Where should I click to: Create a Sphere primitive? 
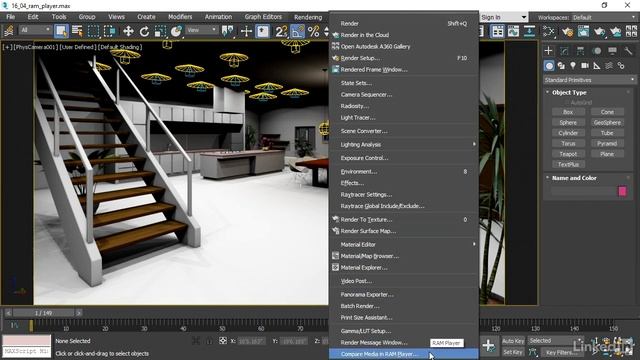point(568,122)
